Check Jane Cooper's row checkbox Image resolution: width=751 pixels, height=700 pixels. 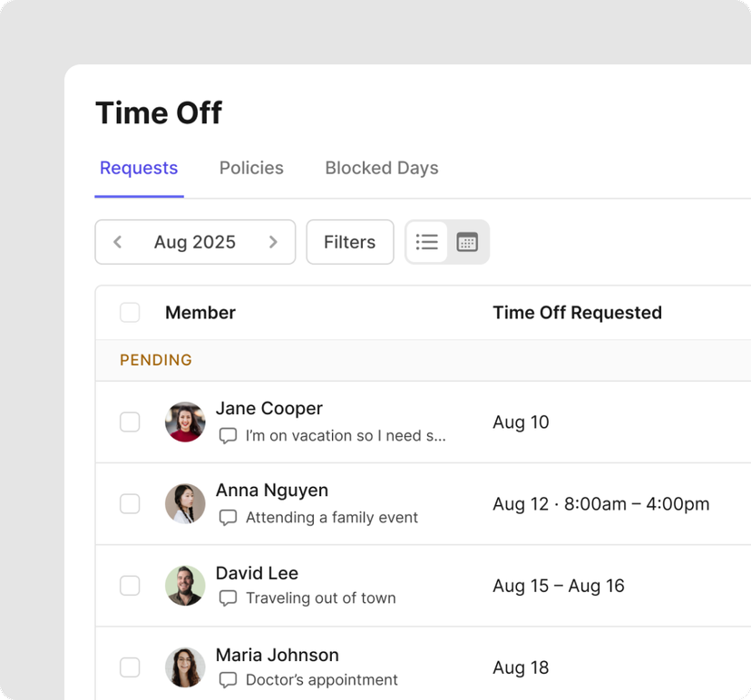(130, 422)
